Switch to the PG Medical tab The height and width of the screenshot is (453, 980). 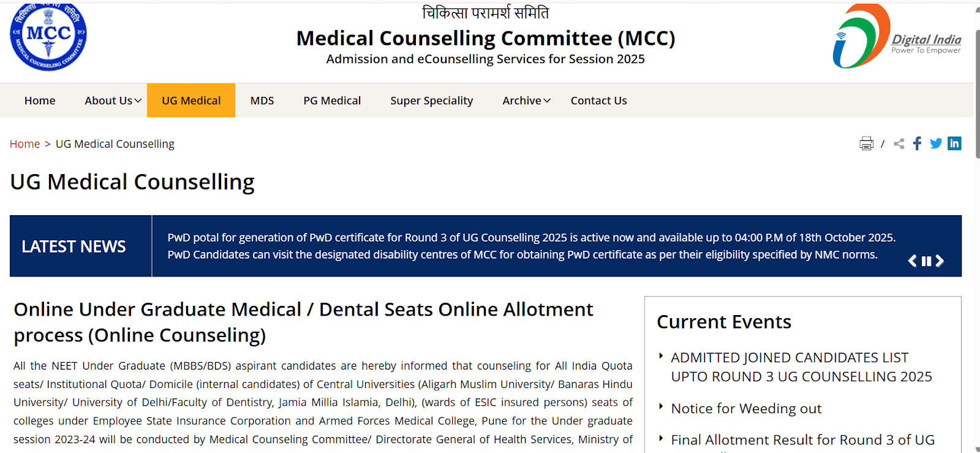[x=332, y=100]
